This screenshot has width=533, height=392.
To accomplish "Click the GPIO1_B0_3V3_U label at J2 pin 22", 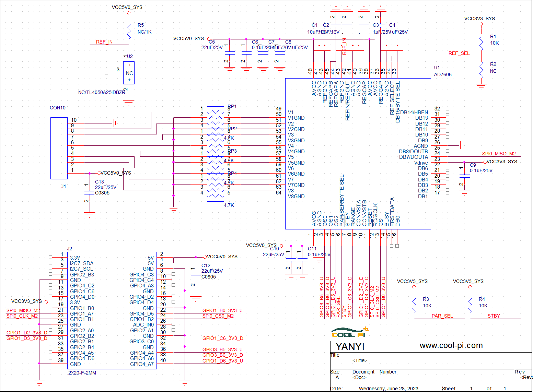I will [x=222, y=310].
